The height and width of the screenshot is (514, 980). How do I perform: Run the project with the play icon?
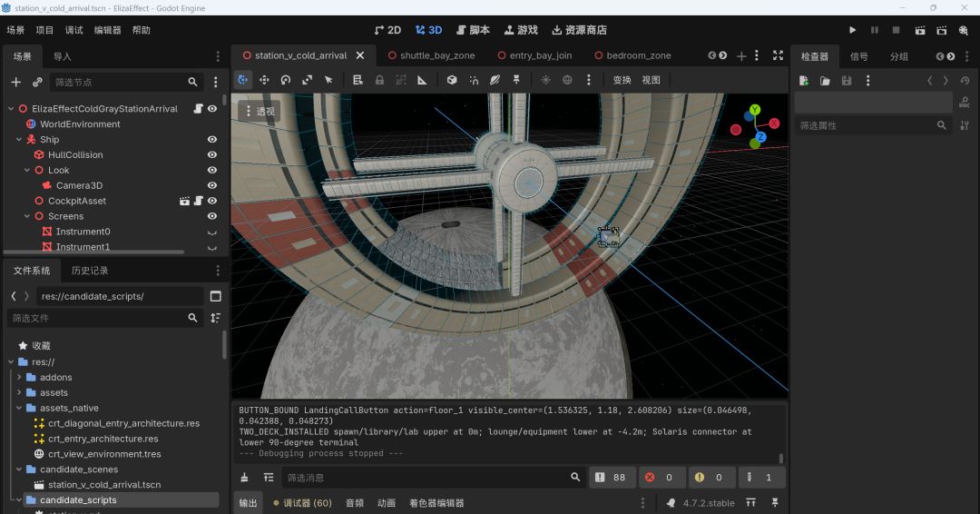(x=852, y=30)
